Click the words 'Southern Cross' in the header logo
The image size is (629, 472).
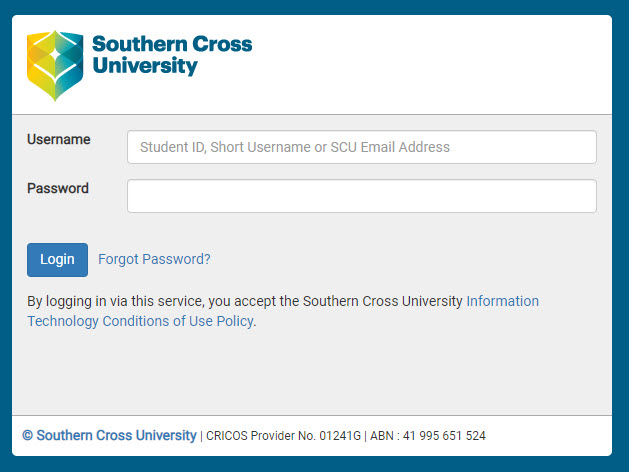172,44
